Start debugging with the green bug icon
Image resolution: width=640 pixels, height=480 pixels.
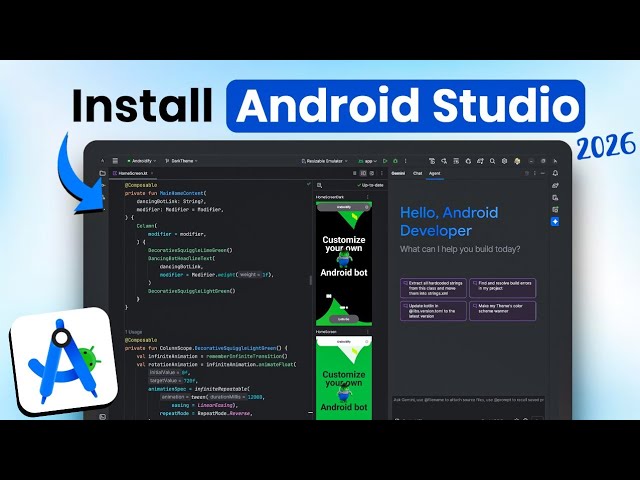[x=395, y=161]
